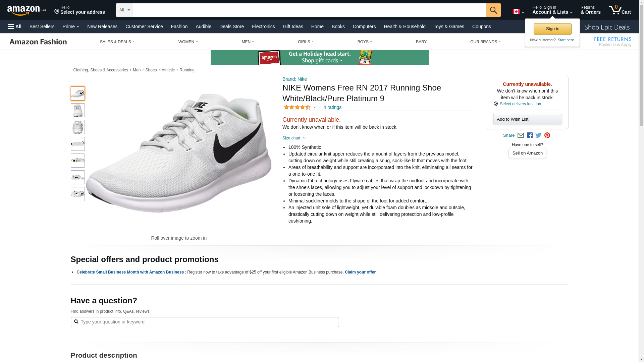Select the second shoe thumbnail image
644x362 pixels.
click(78, 110)
